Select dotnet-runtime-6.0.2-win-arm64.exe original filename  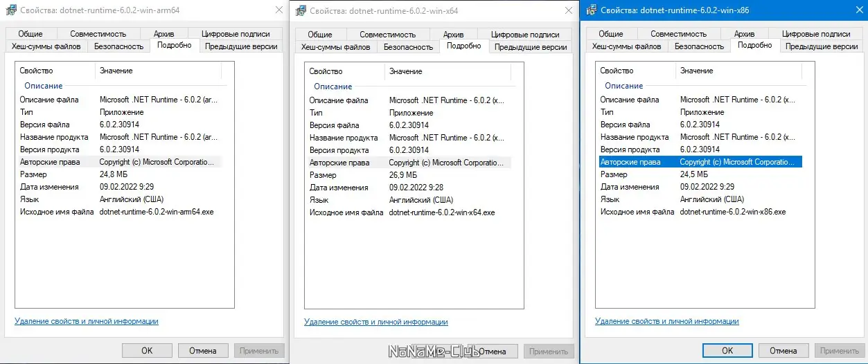click(x=157, y=212)
